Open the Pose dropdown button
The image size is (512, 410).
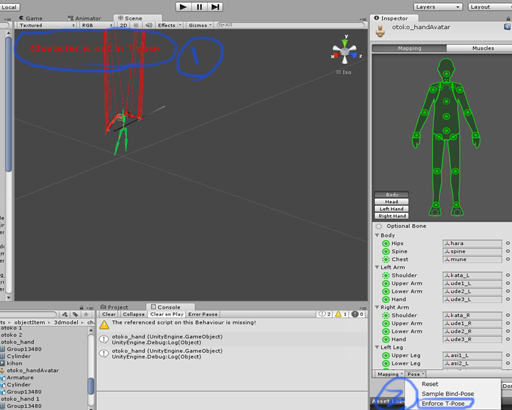415,374
